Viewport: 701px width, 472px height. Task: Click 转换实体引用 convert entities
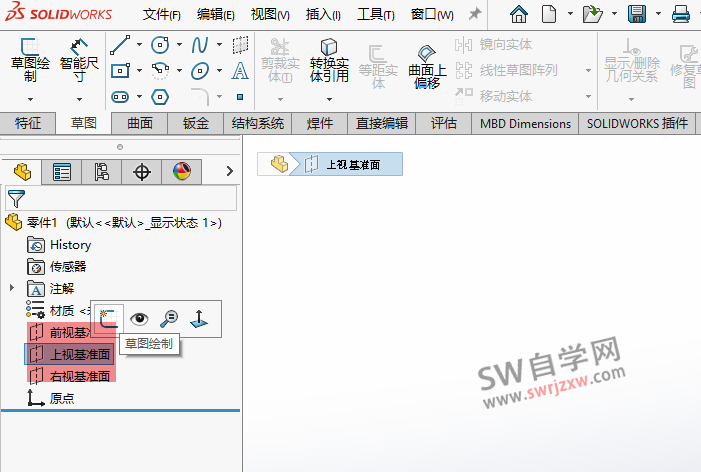coord(329,60)
